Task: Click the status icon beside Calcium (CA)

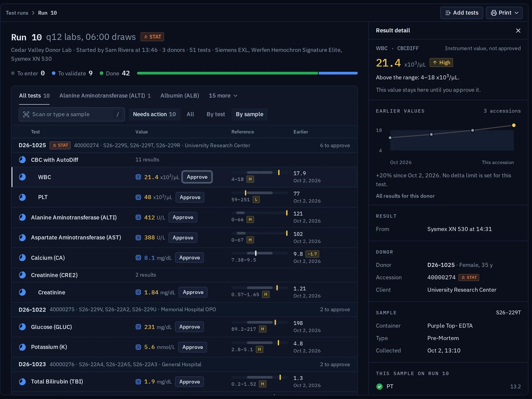Action: 22,258
